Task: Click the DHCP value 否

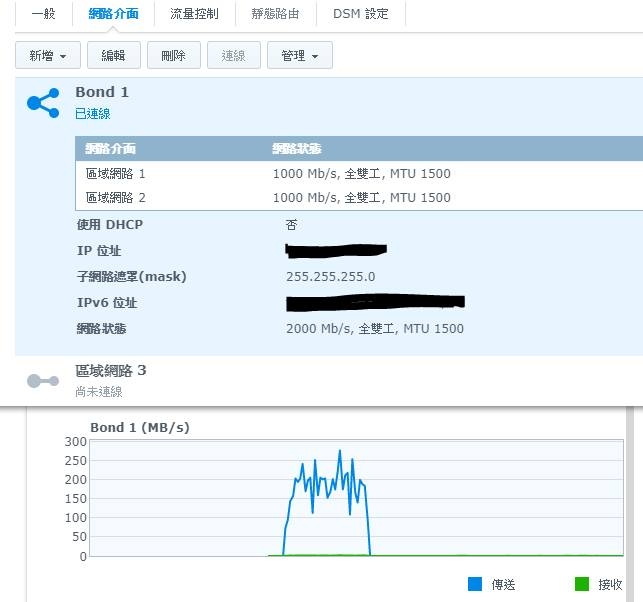Action: pos(292,225)
